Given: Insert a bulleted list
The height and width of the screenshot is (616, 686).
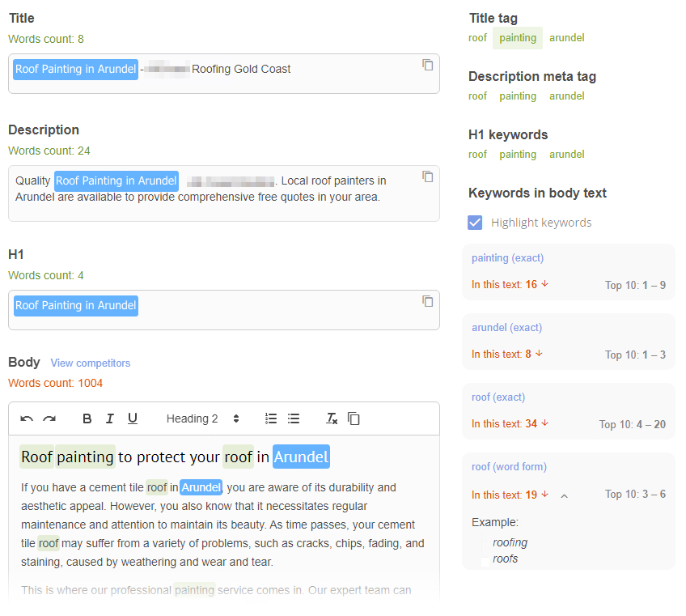Looking at the screenshot, I should pyautogui.click(x=294, y=419).
